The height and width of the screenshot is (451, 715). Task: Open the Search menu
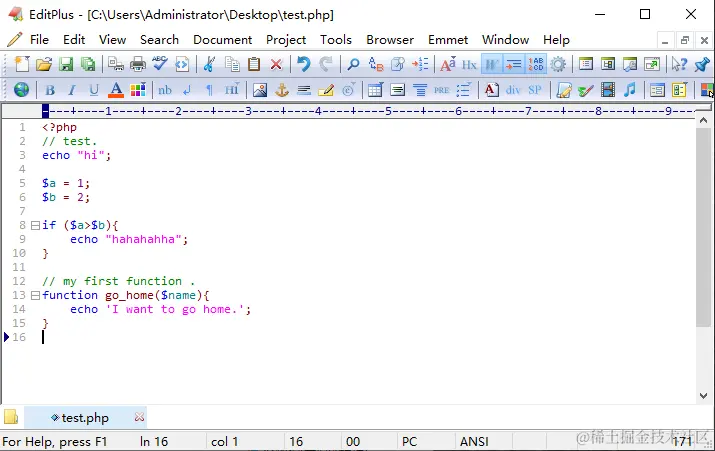point(159,40)
